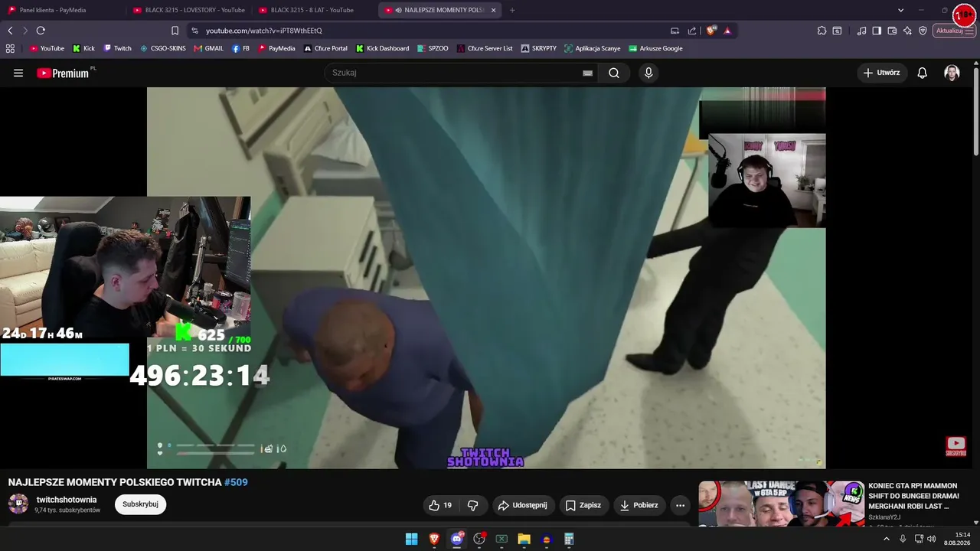Open more actions three-dot menu
Screen dimensions: 980x551
(680, 505)
